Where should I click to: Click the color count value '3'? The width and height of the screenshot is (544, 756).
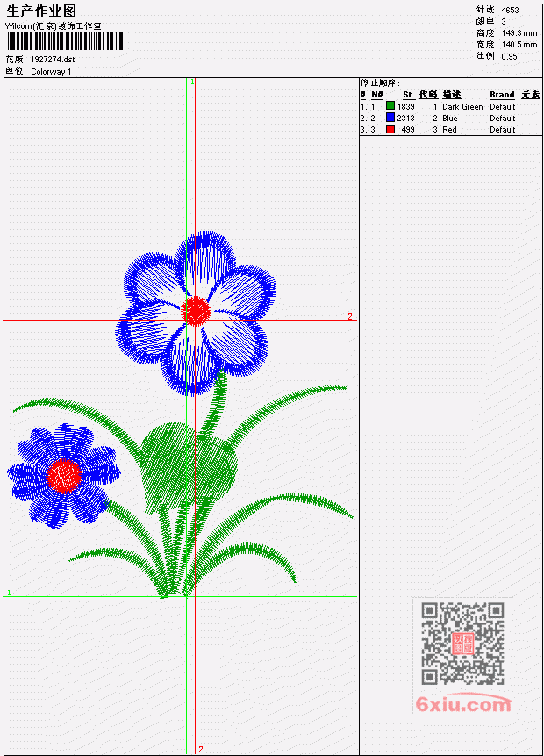(x=504, y=22)
